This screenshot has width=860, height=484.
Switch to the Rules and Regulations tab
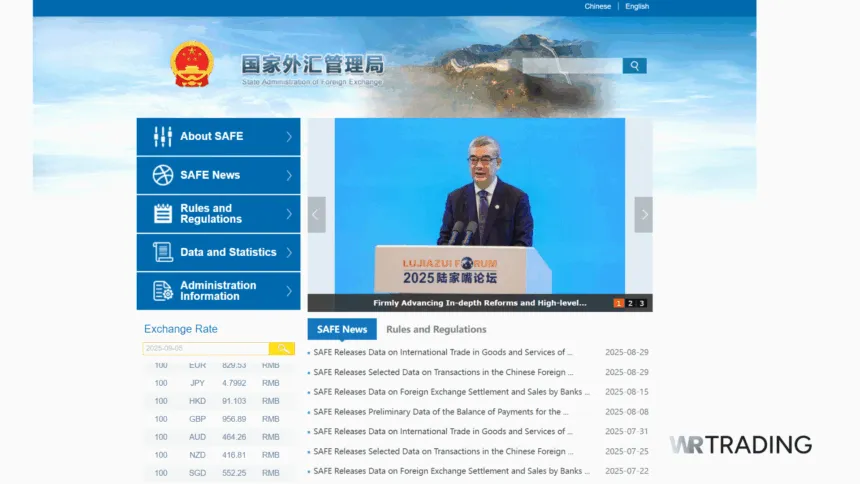tap(436, 329)
